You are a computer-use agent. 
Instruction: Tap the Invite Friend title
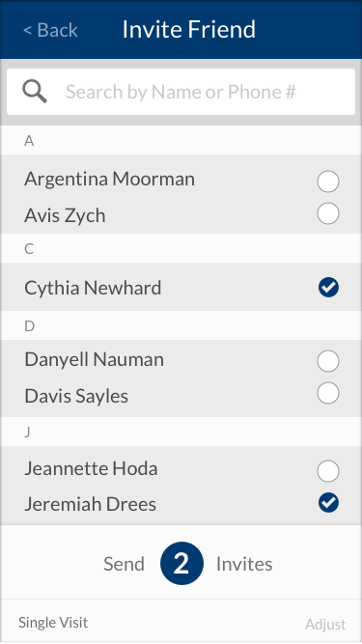click(x=189, y=30)
